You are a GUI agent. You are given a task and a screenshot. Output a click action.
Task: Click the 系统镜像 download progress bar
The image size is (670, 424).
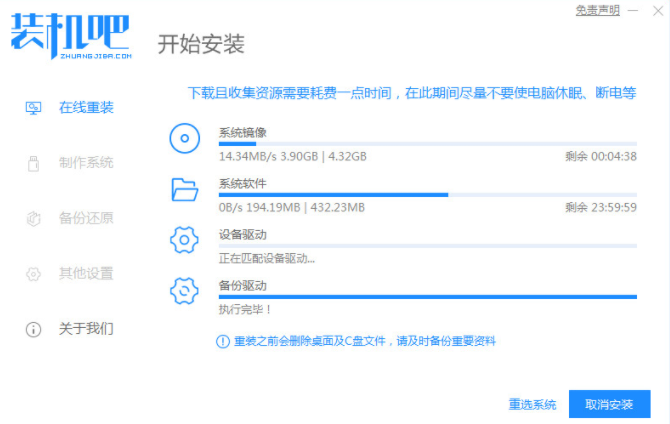(427, 144)
